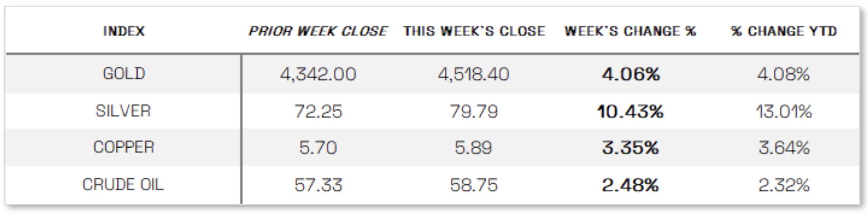Click gold weekly change 4.06%

tap(631, 74)
